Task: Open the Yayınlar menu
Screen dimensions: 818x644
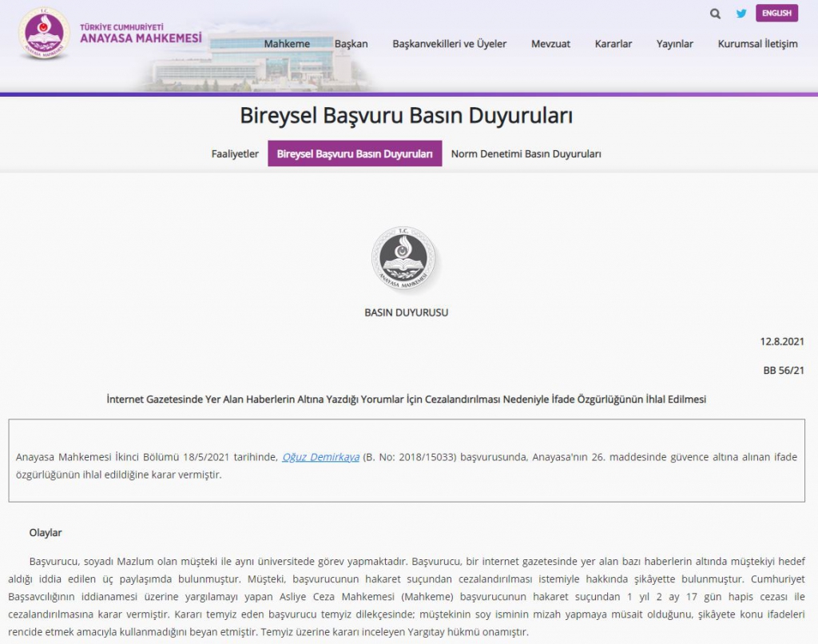Action: (x=674, y=44)
